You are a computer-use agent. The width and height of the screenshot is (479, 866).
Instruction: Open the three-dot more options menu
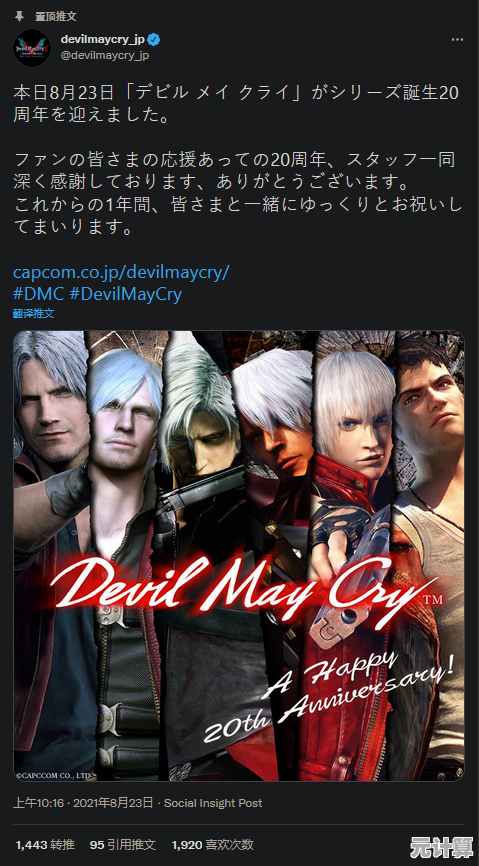457,40
